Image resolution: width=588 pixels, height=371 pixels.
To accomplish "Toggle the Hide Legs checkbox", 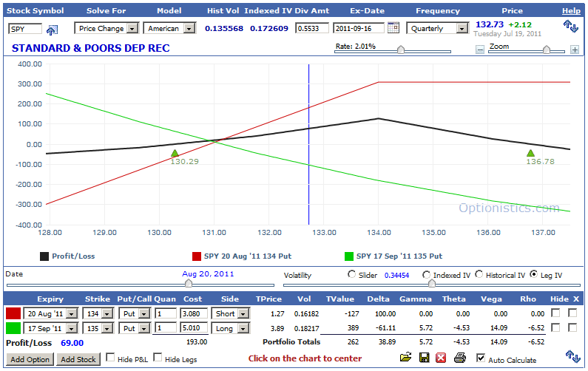I will 158,358.
